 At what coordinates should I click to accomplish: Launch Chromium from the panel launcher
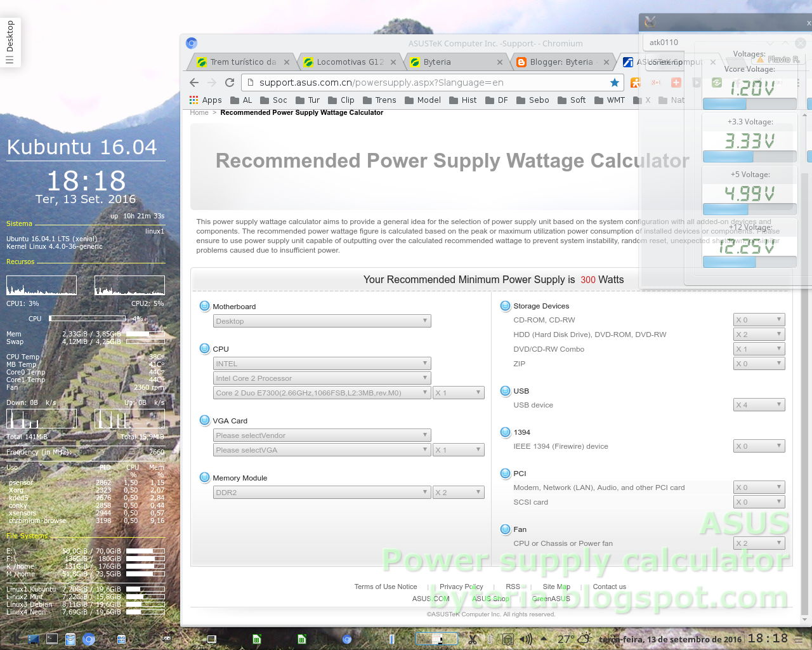pos(89,639)
